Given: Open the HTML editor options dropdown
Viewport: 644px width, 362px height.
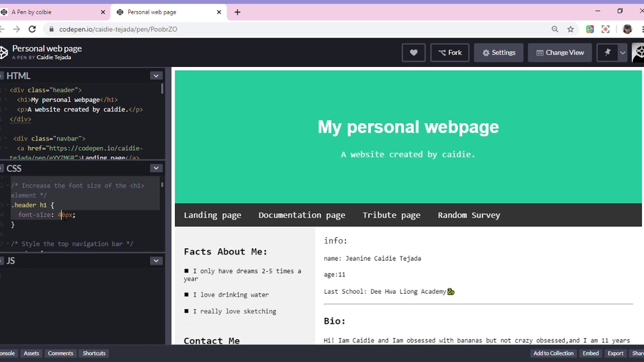Looking at the screenshot, I should [x=156, y=75].
